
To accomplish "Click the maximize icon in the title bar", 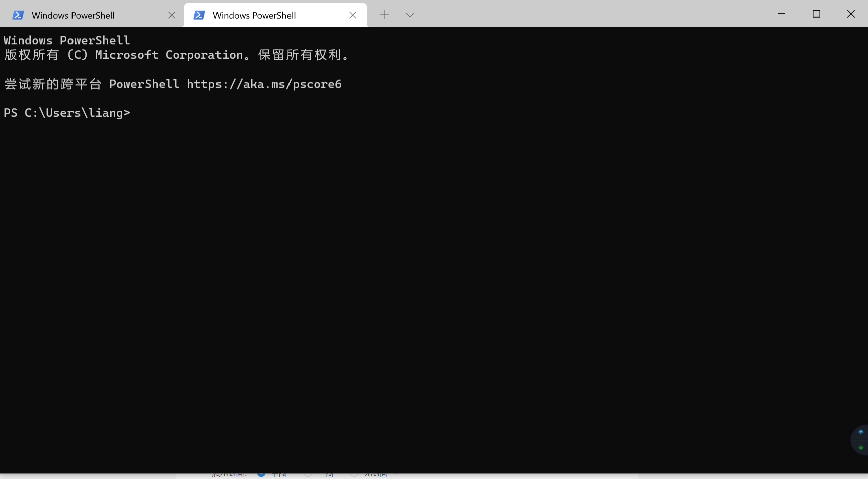I will 816,14.
